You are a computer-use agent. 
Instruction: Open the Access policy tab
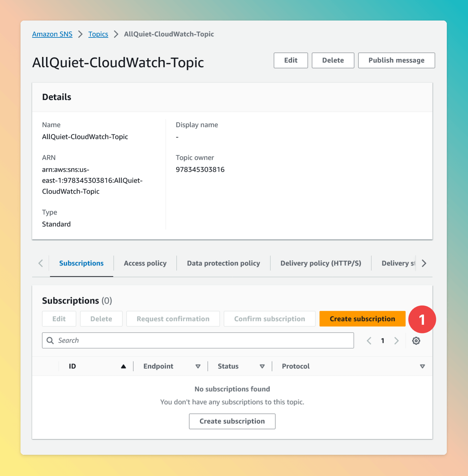coord(145,263)
